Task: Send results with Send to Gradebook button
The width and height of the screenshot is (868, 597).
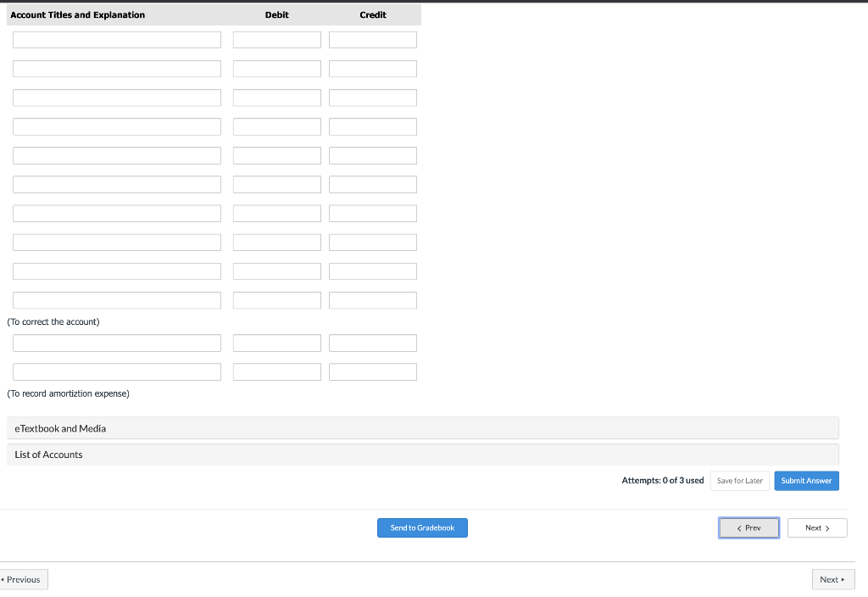Action: tap(422, 527)
